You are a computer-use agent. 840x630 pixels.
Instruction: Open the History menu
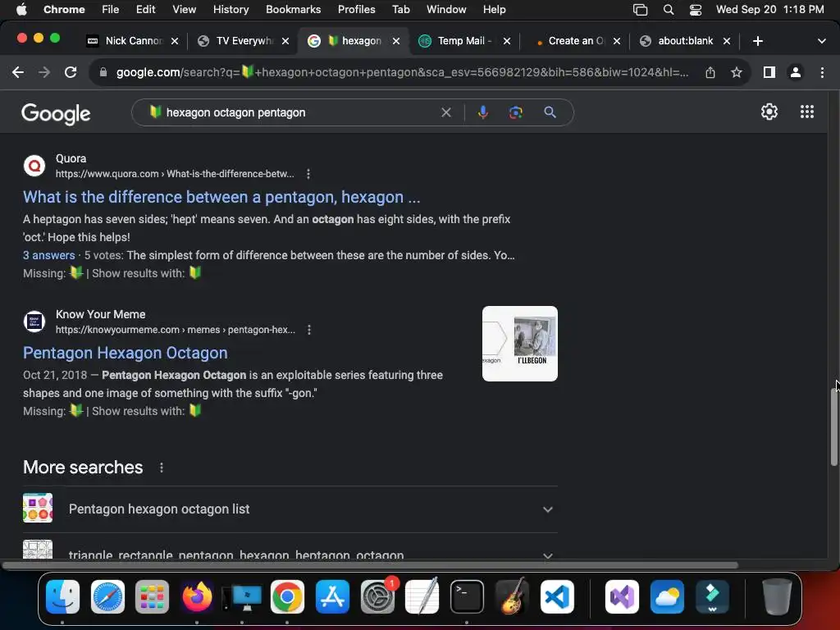point(231,9)
